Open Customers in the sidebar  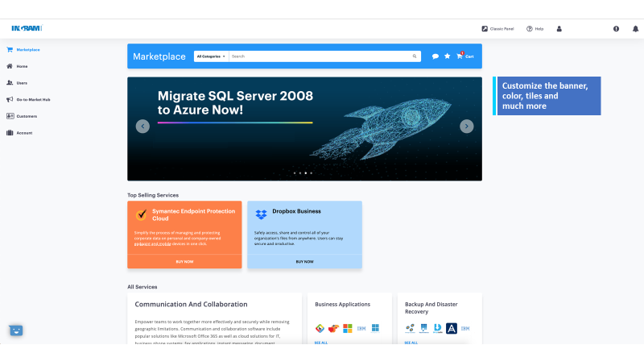pos(26,116)
